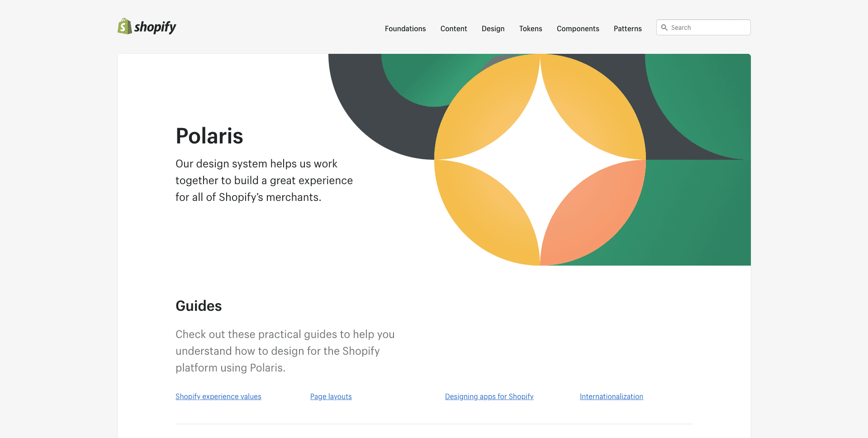The image size is (868, 438).
Task: Open the Design menu
Action: [x=493, y=29]
